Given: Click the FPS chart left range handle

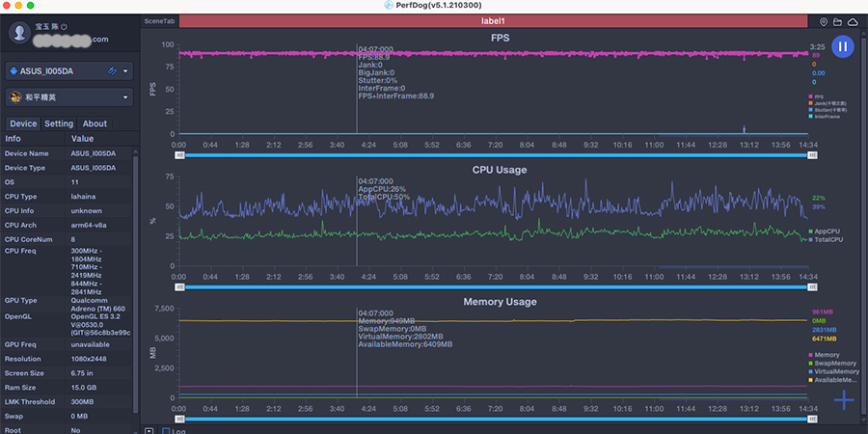Looking at the screenshot, I should pos(180,155).
